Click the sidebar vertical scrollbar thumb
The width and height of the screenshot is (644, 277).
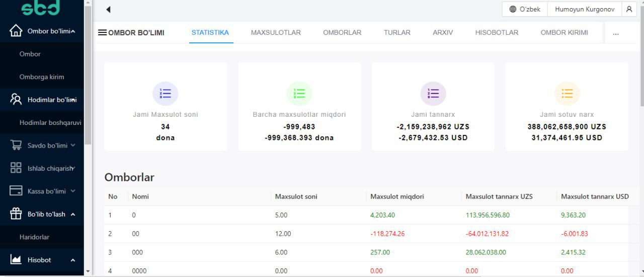point(88,76)
